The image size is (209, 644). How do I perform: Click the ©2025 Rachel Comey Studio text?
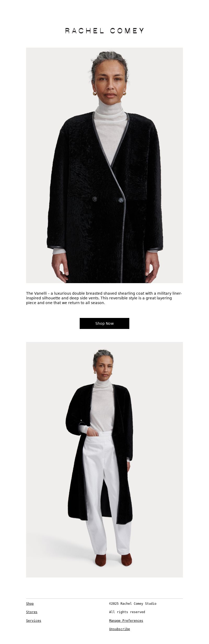coord(133,603)
